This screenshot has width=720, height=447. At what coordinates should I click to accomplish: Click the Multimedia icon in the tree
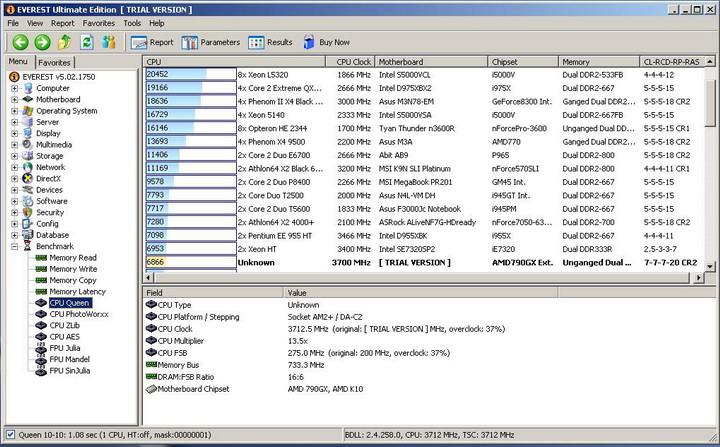point(28,145)
